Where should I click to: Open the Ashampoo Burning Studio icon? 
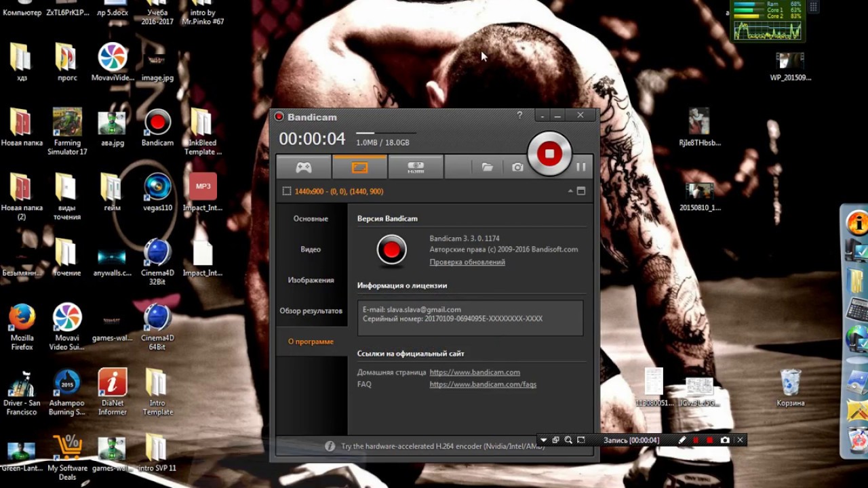coord(67,392)
